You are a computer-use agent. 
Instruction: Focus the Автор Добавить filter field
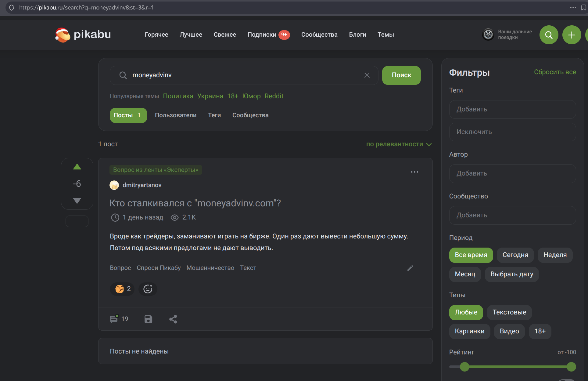pos(512,173)
